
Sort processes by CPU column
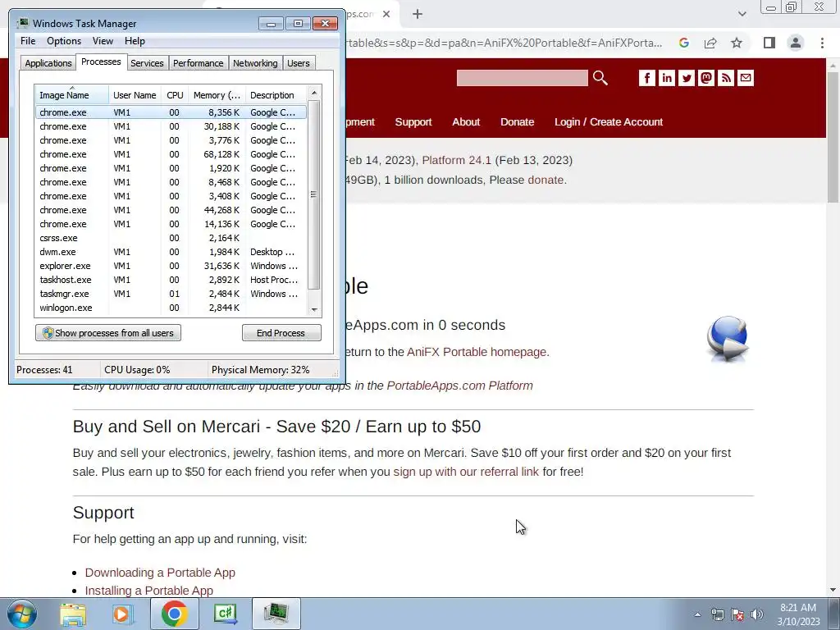(x=175, y=95)
